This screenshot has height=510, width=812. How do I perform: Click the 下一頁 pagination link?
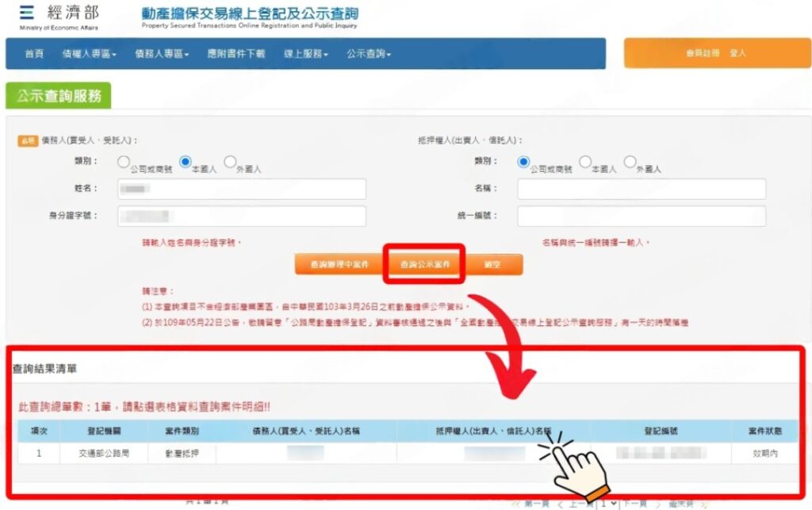click(x=634, y=504)
